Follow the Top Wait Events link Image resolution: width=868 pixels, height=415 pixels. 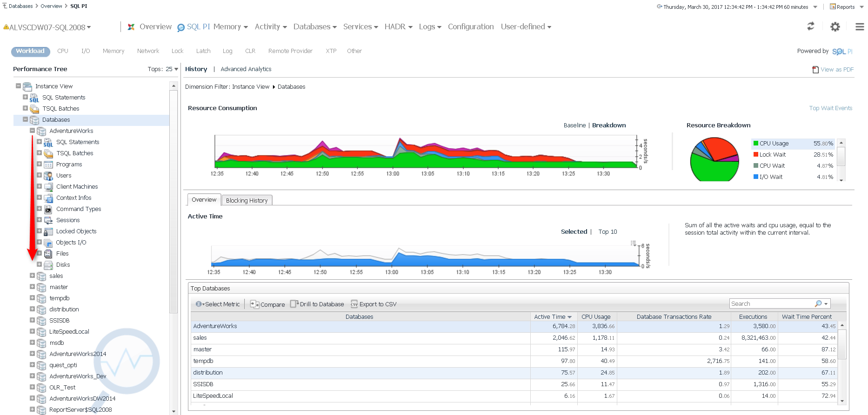[830, 108]
